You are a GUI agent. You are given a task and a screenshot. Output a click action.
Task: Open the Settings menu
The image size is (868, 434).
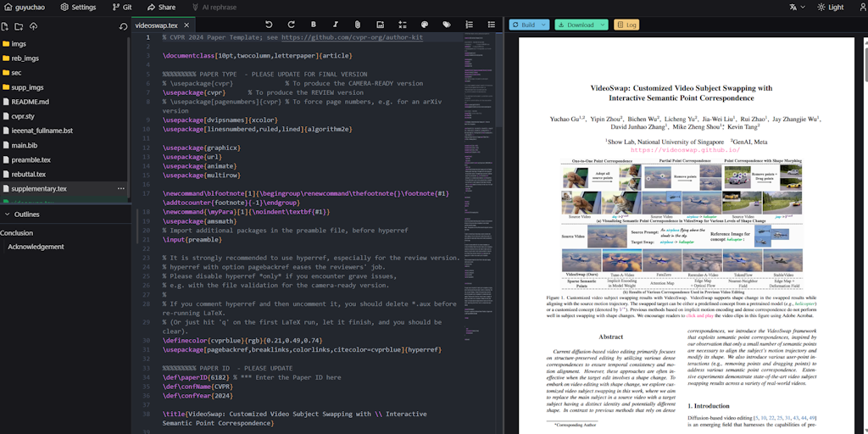(x=76, y=7)
